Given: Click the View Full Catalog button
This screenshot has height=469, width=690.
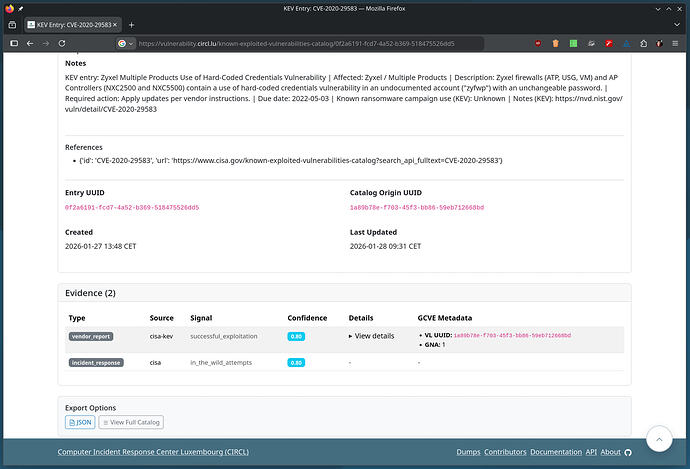Looking at the screenshot, I should 131,423.
